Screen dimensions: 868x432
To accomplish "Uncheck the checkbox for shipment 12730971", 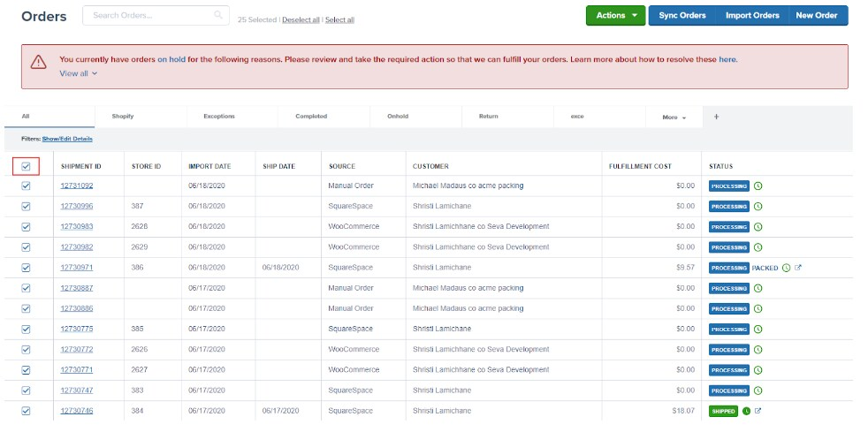I will point(26,268).
